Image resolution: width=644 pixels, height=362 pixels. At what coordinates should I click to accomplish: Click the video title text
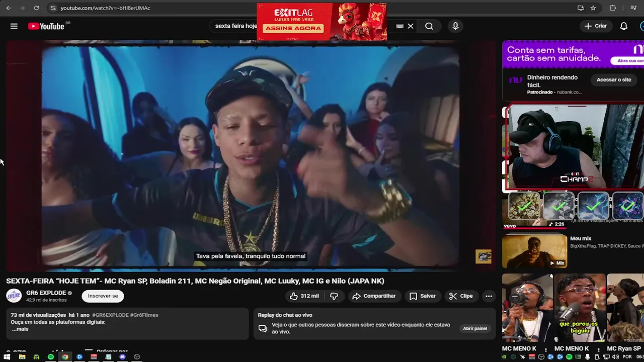click(195, 281)
